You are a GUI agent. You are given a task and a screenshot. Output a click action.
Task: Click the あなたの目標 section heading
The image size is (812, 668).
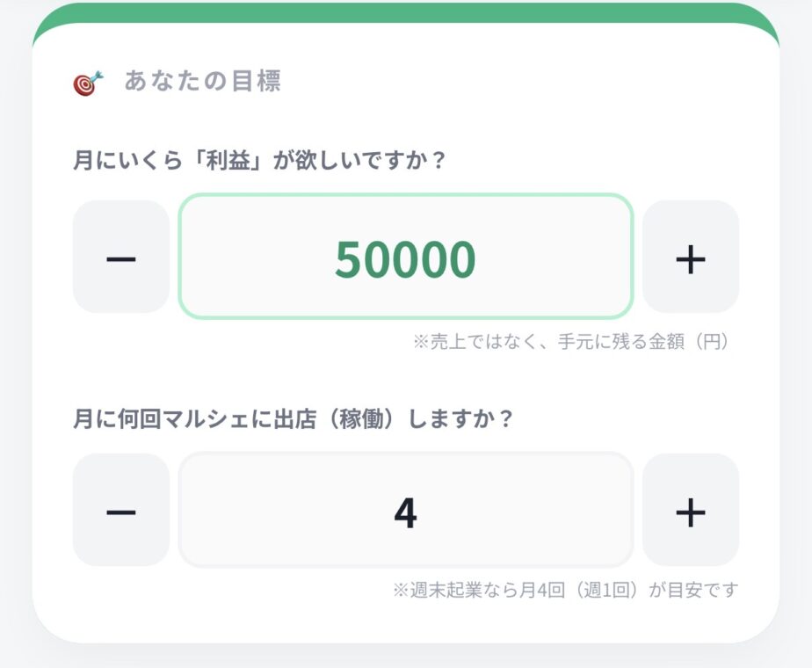point(202,82)
